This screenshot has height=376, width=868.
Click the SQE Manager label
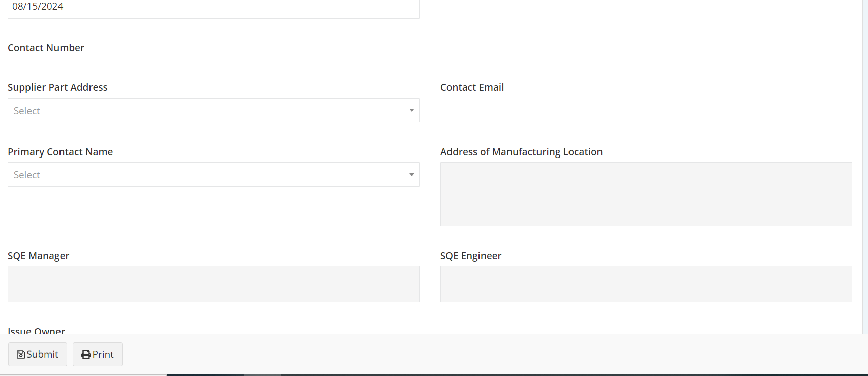pos(39,256)
